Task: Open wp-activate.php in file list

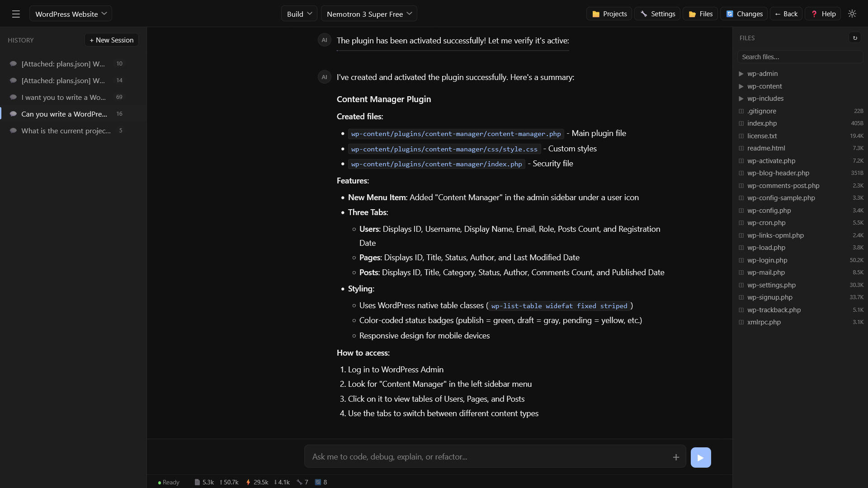Action: pos(800,161)
